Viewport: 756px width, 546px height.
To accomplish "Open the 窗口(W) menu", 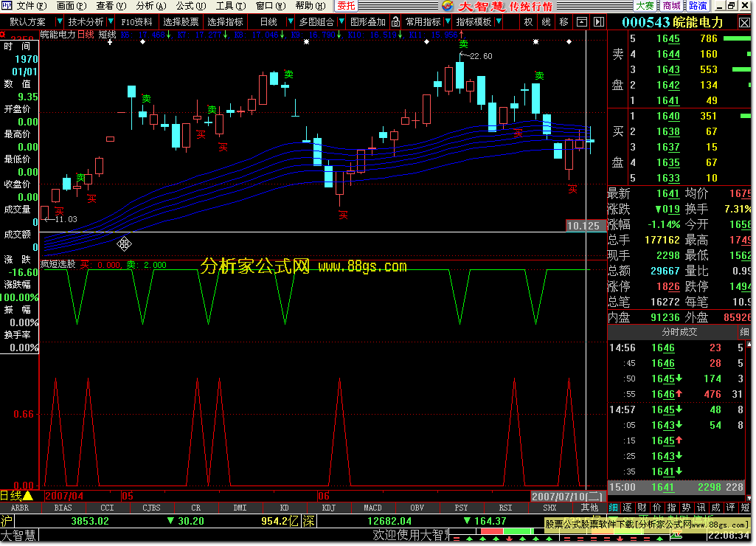I will click(271, 6).
